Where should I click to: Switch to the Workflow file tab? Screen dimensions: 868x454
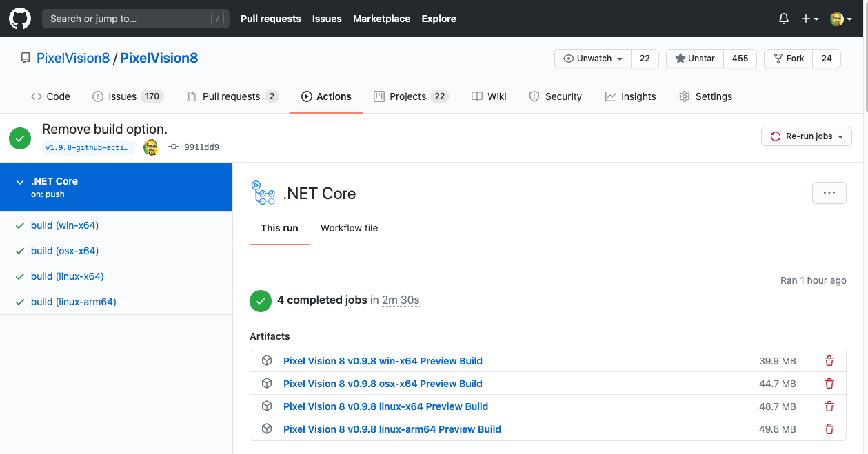(350, 228)
